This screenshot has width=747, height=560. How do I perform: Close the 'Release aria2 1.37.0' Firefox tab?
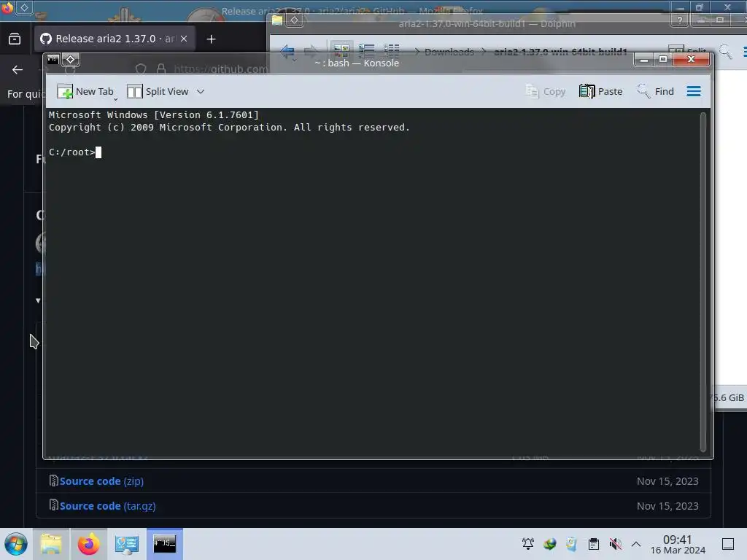[184, 39]
